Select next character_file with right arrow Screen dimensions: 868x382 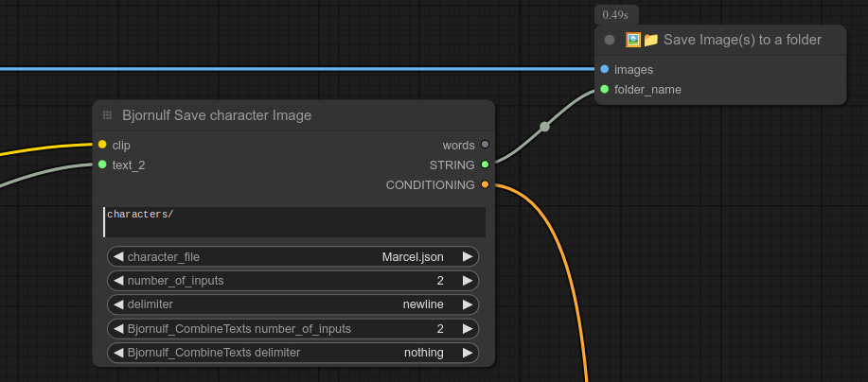click(x=467, y=256)
